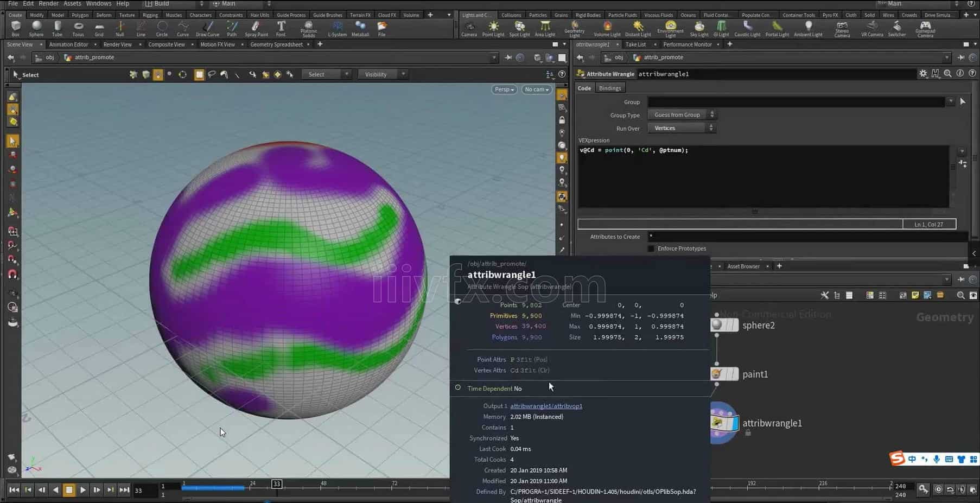Open the Windows menu

[x=99, y=4]
